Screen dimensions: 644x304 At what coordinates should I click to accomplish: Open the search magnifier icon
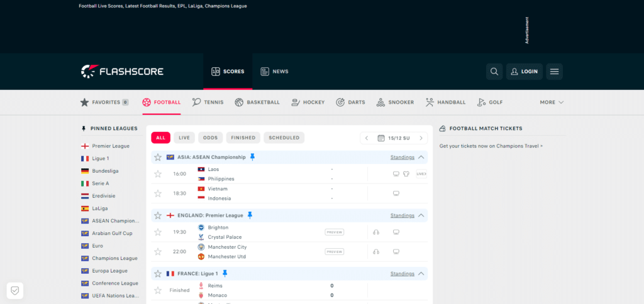[x=494, y=72]
